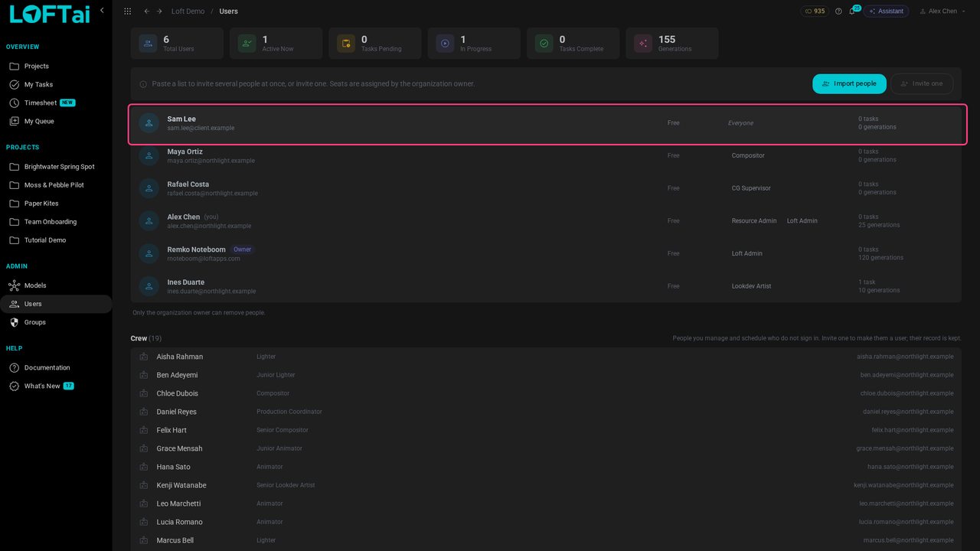Select crew member Kenji Watanabe

[x=546, y=485]
